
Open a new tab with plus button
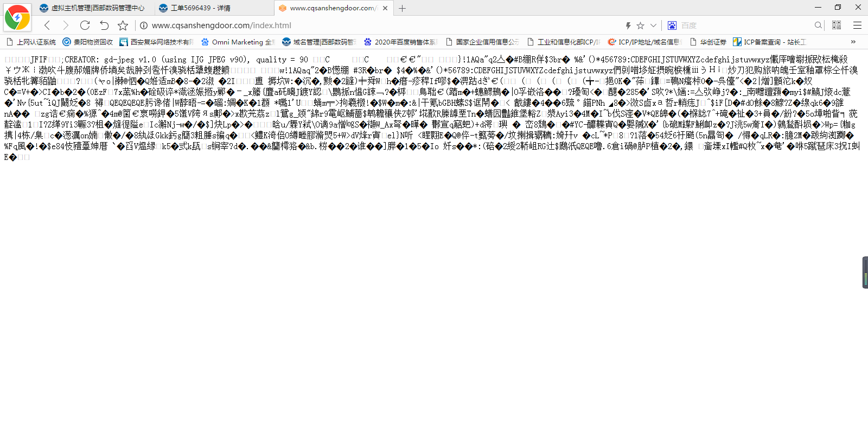[x=402, y=8]
